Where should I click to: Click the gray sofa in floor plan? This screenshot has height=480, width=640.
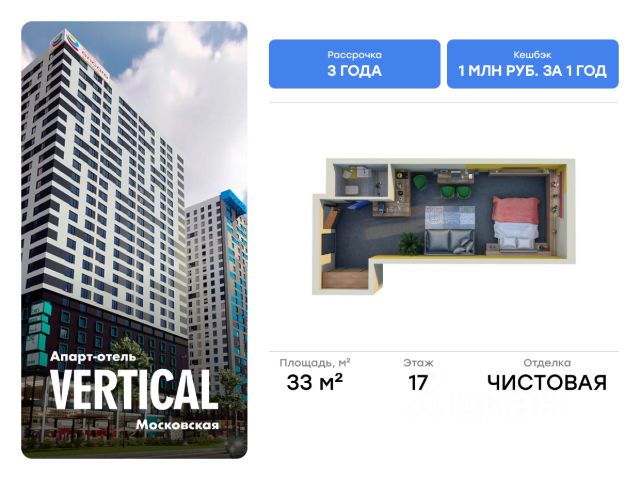pyautogui.click(x=449, y=241)
